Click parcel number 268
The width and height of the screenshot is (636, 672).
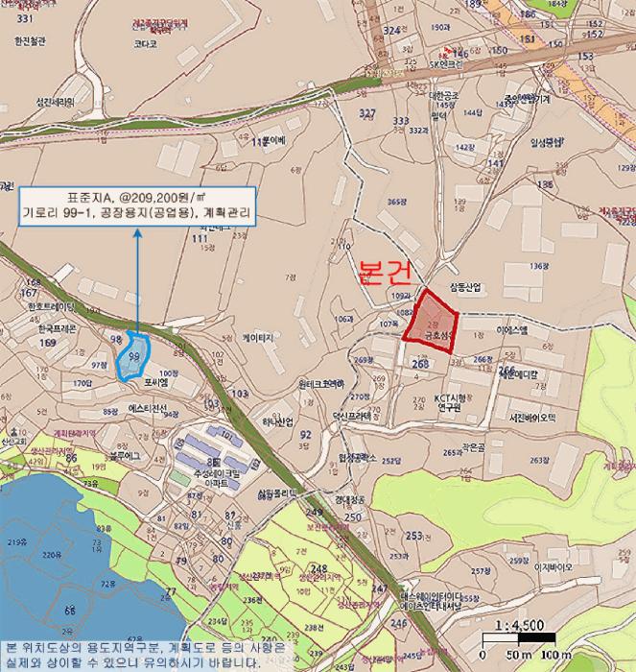coord(420,364)
